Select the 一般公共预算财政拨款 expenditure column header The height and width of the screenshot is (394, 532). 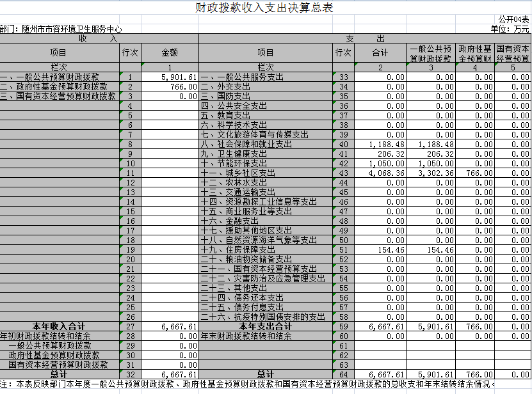(431, 53)
